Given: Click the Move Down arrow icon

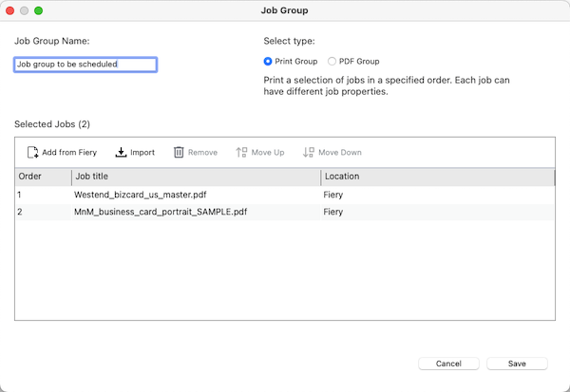Looking at the screenshot, I should (308, 152).
